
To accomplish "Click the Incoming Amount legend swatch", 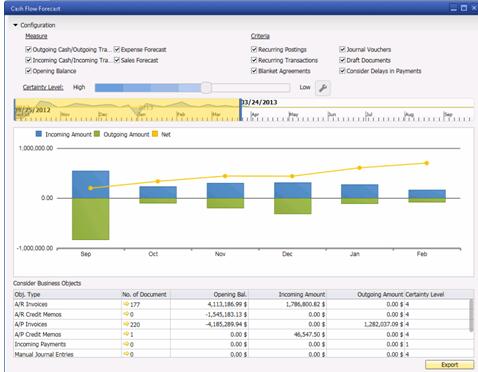I will click(x=39, y=134).
